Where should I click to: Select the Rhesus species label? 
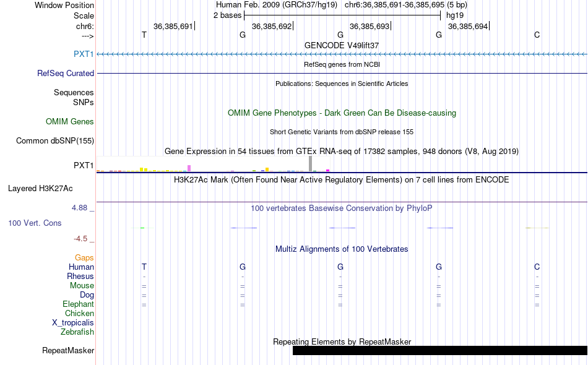[80, 276]
